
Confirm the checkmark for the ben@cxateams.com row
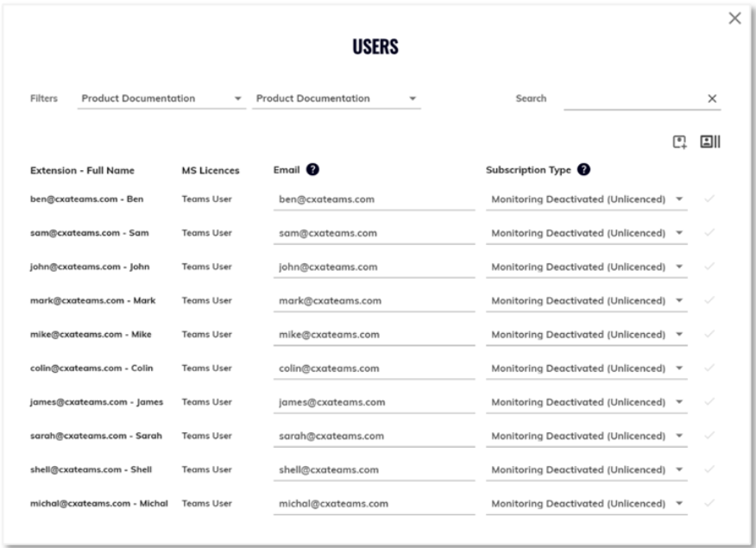point(709,198)
